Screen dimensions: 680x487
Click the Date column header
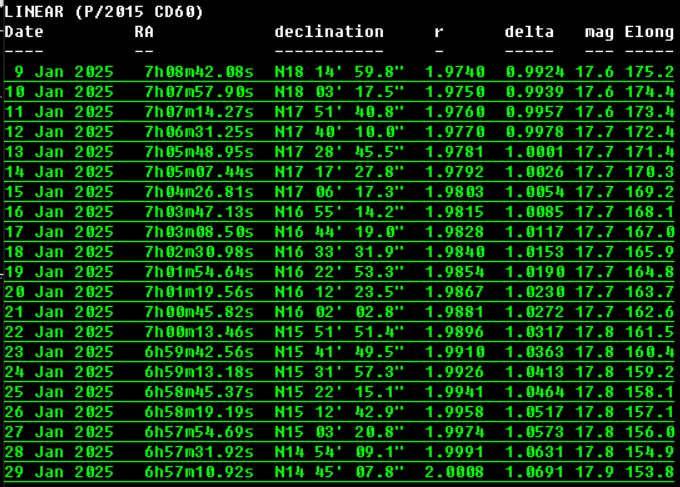(x=24, y=32)
